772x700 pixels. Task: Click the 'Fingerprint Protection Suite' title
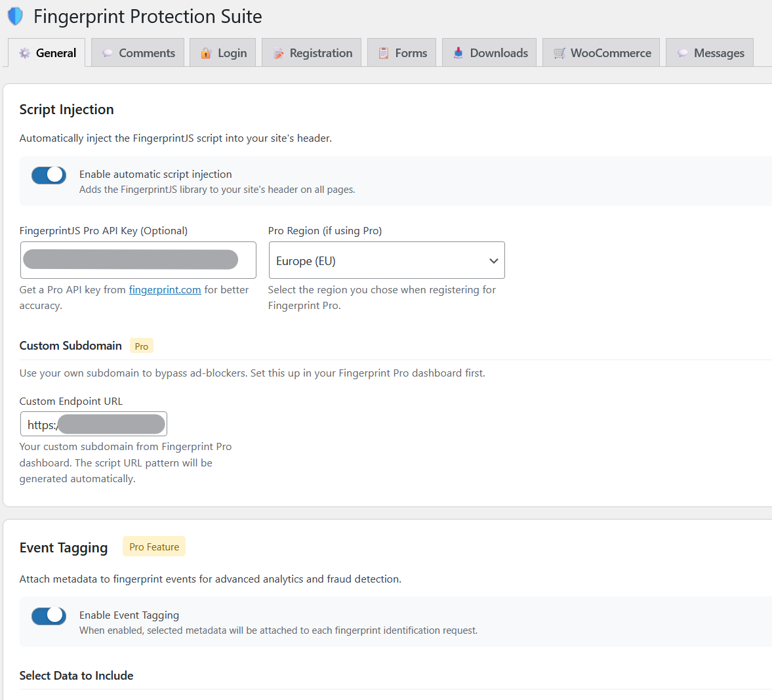tap(148, 17)
